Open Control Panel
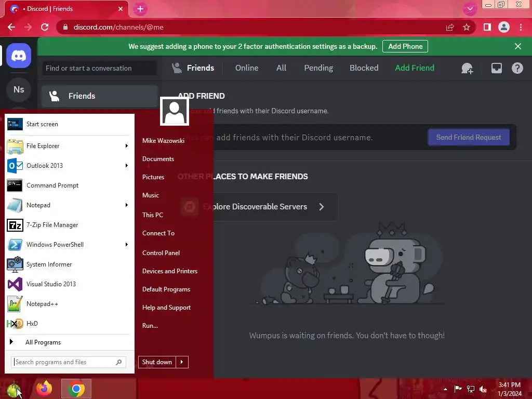Screen dimensions: 532x399 click(161, 253)
